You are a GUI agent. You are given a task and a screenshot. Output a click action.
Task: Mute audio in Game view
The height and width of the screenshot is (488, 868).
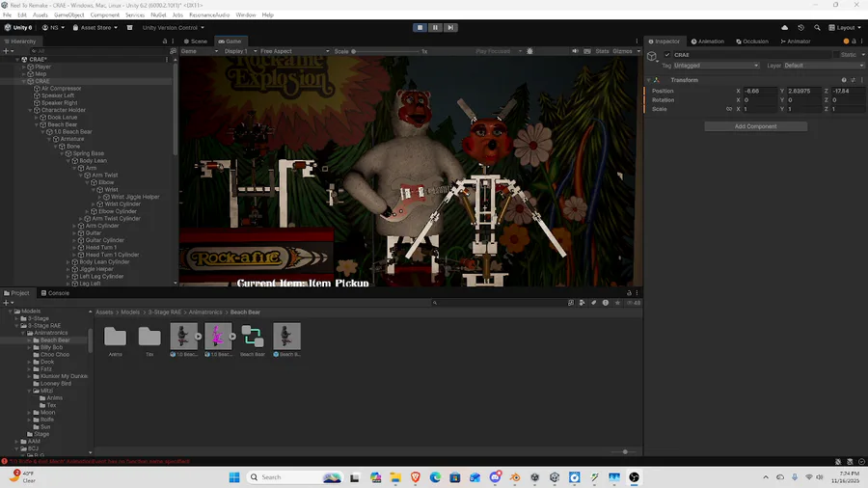(575, 51)
